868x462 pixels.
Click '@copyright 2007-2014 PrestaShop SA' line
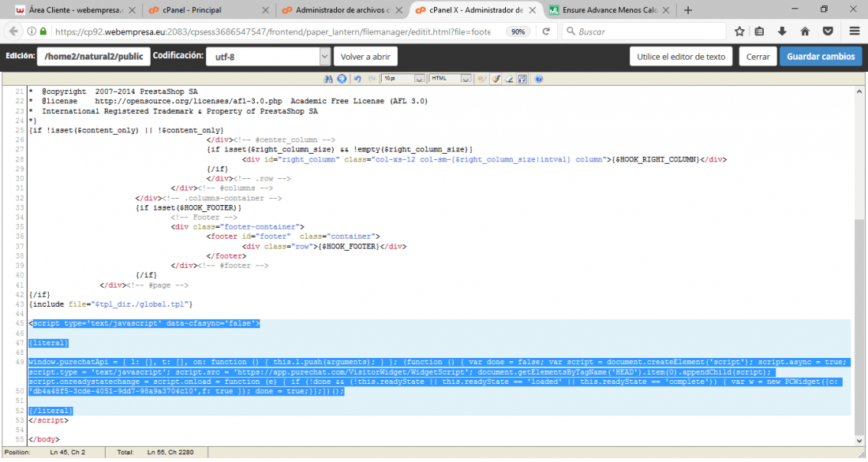click(x=120, y=91)
